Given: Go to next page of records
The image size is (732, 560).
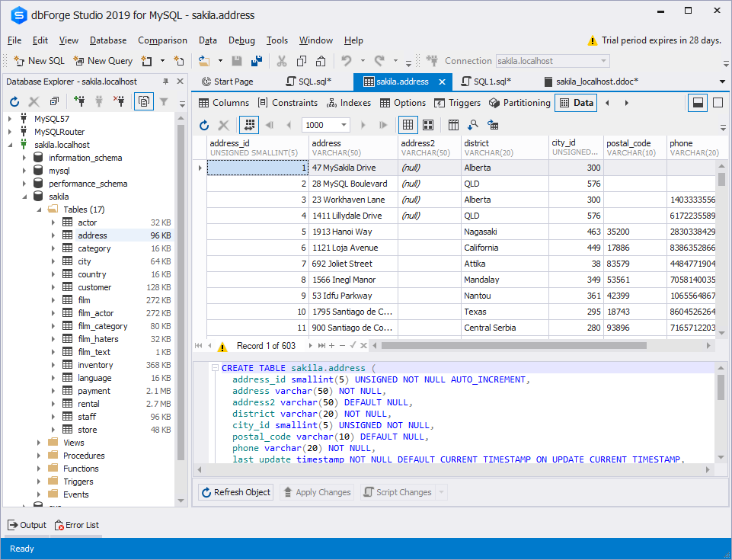Looking at the screenshot, I should [363, 125].
